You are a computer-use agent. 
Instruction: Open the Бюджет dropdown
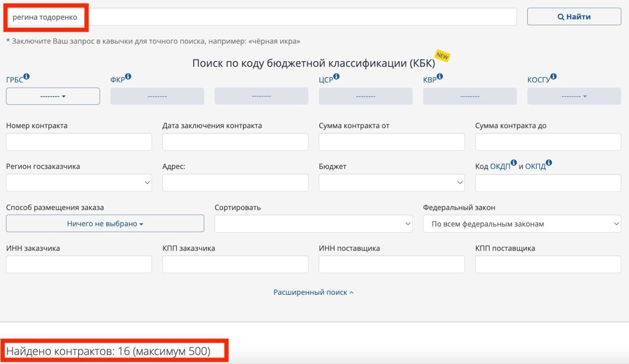tap(392, 183)
